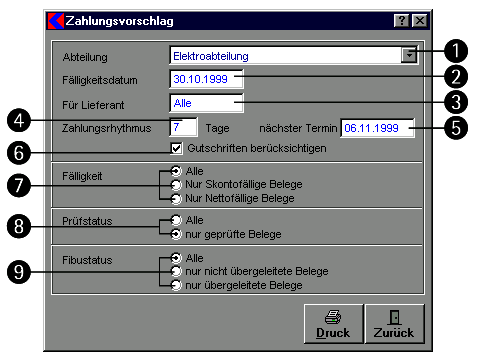Select nur geprüfte Belege option
This screenshot has height=364, width=479.
click(x=176, y=234)
